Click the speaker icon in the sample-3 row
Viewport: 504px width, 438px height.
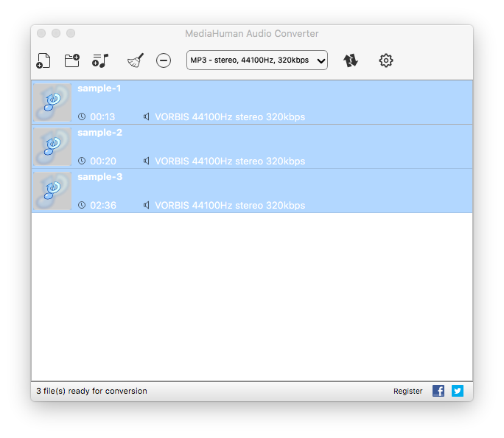[x=147, y=205]
